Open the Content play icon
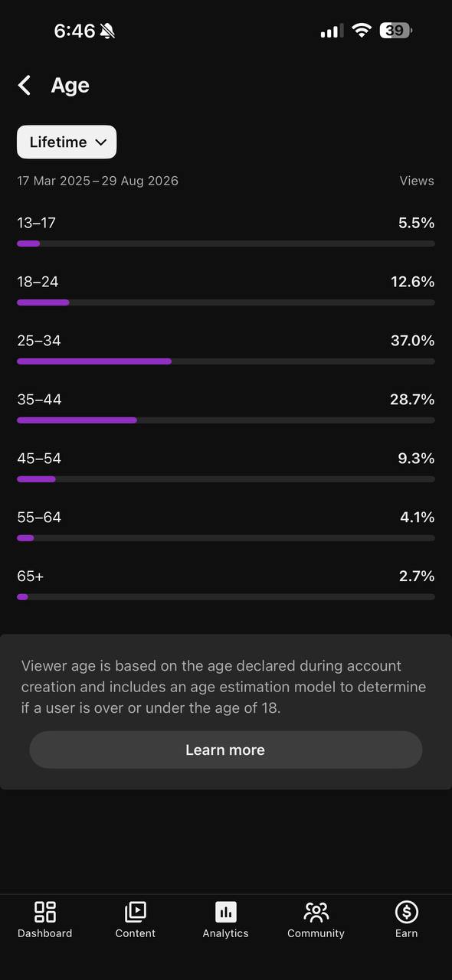 136,912
